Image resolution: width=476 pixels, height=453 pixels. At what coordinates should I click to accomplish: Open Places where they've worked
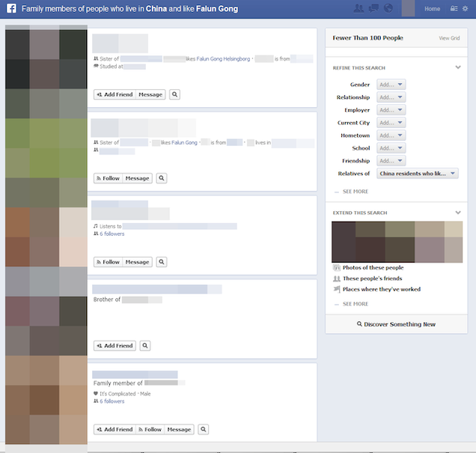(382, 289)
